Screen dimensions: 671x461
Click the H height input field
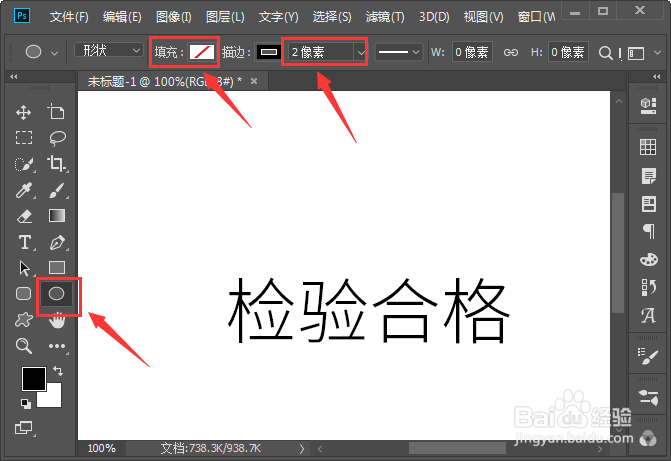pyautogui.click(x=568, y=53)
